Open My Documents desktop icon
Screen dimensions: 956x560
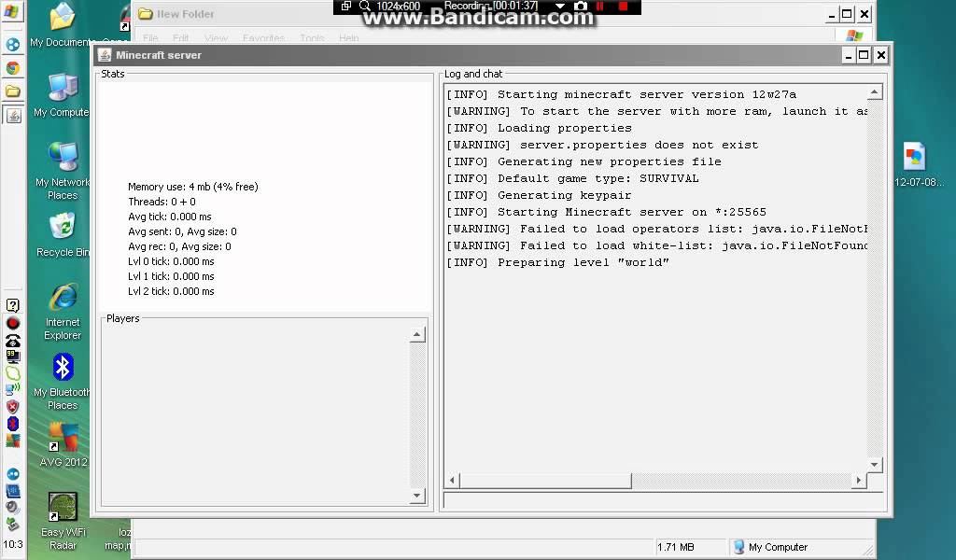[62, 25]
